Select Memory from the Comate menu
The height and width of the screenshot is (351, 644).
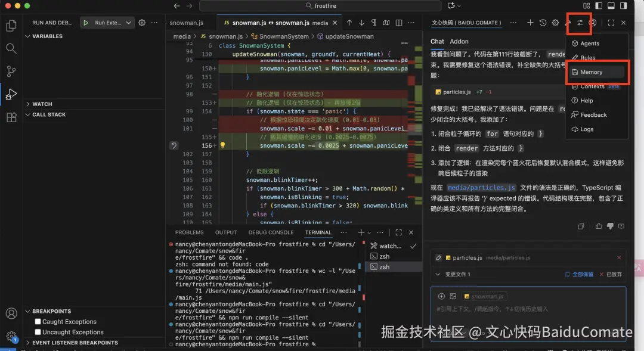tap(591, 72)
